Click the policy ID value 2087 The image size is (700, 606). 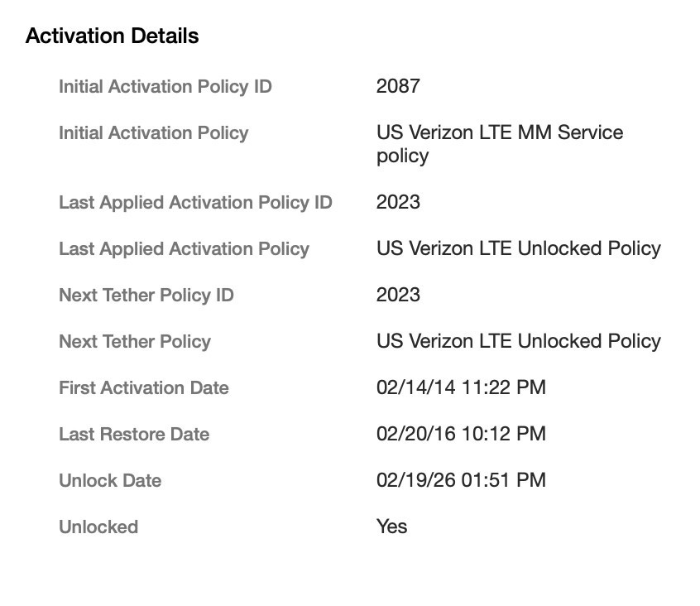(x=398, y=87)
